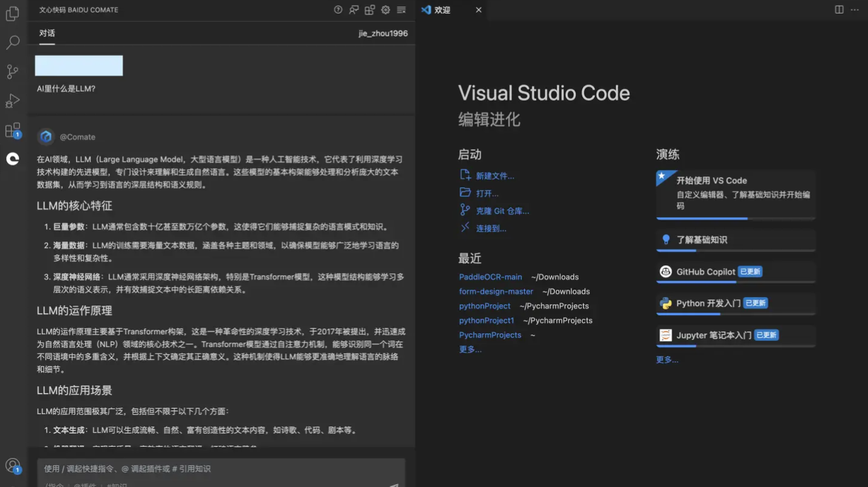Viewport: 868px width, 487px height.
Task: Clear the conversation with the list-clear icon
Action: tap(401, 10)
